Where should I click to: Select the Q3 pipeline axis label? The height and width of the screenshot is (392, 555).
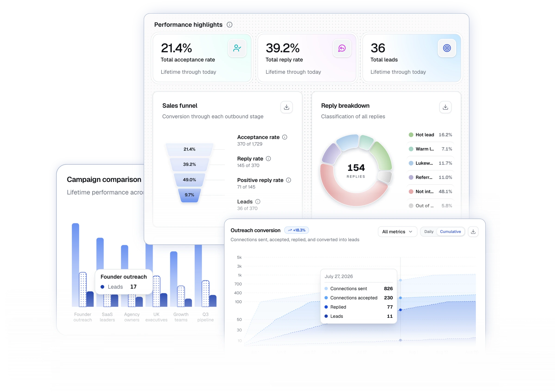pyautogui.click(x=206, y=317)
